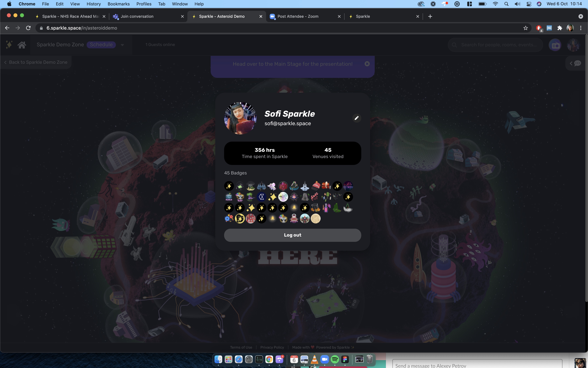This screenshot has width=588, height=368.
Task: Open the Profiles menu
Action: (144, 4)
